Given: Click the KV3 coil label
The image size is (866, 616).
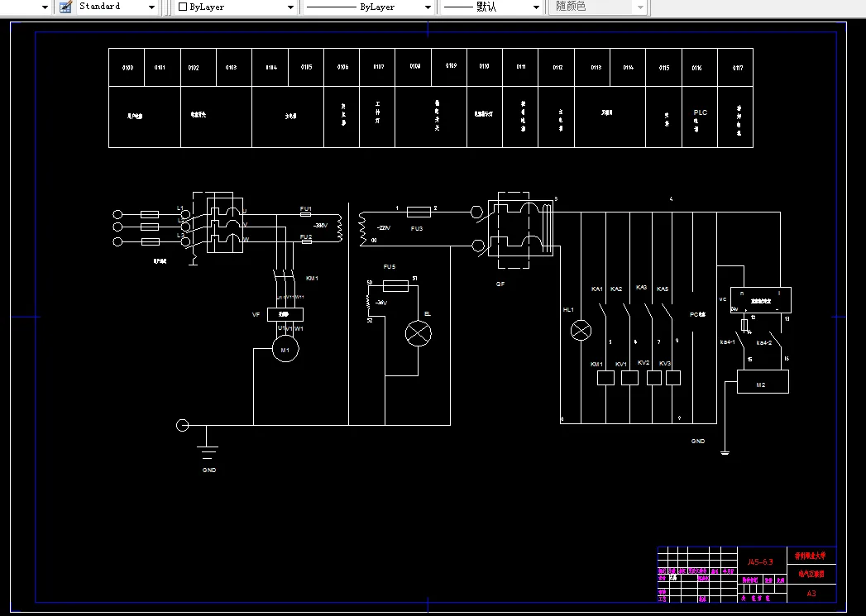Looking at the screenshot, I should click(x=665, y=364).
